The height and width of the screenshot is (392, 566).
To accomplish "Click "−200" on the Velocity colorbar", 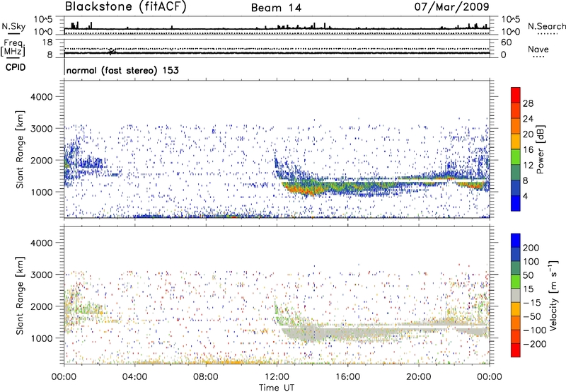I will [534, 344].
